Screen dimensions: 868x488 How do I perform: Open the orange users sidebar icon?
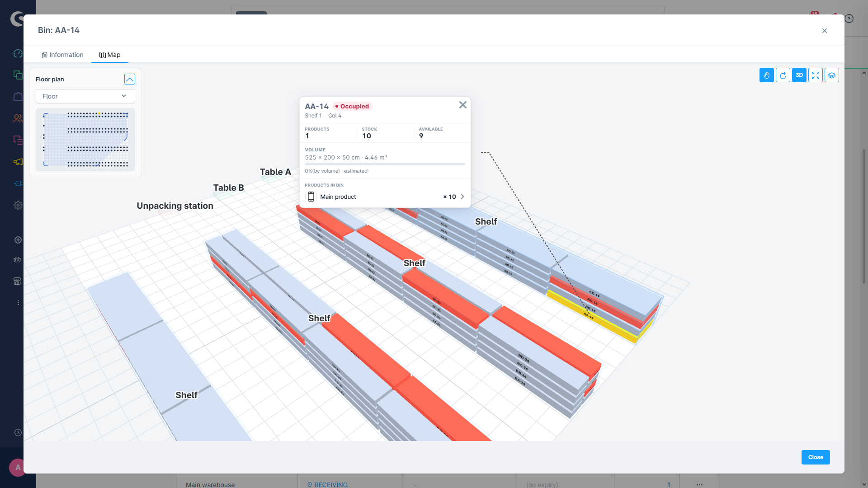coord(18,118)
